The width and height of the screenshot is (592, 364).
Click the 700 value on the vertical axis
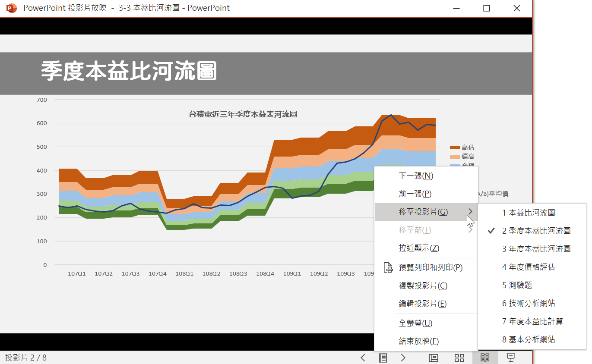pyautogui.click(x=42, y=100)
